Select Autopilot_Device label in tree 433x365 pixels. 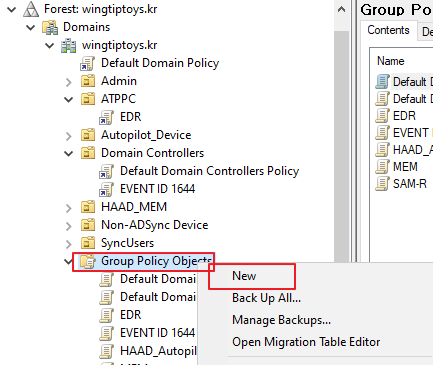(x=146, y=135)
